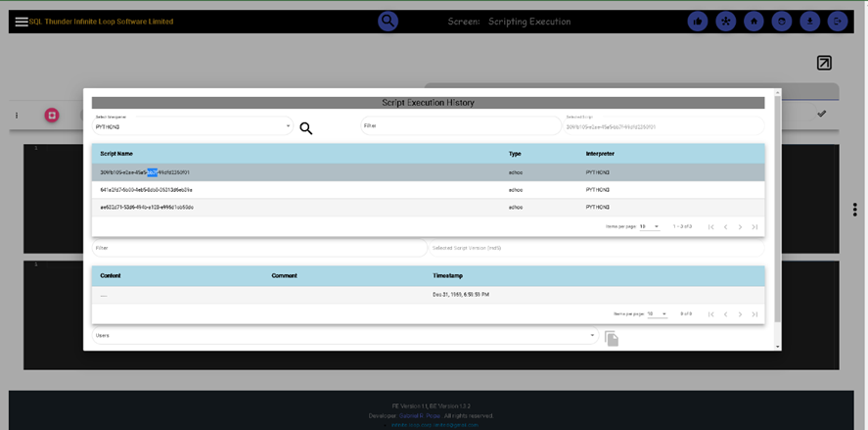Click the open-in-new arrow icon

pyautogui.click(x=824, y=63)
